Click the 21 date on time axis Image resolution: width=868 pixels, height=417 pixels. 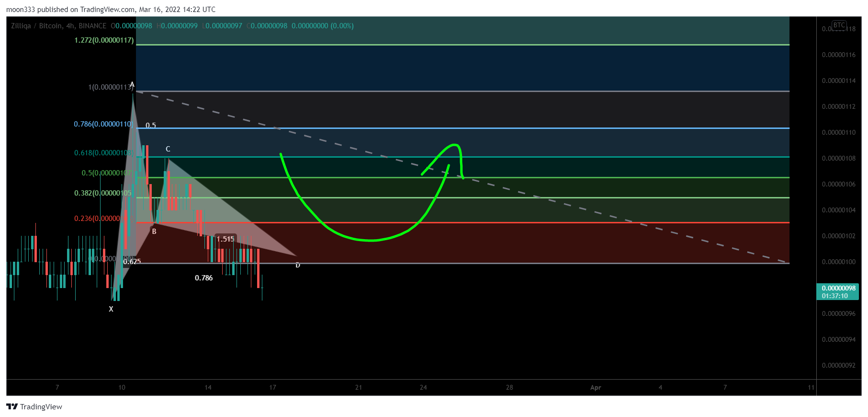coord(359,387)
